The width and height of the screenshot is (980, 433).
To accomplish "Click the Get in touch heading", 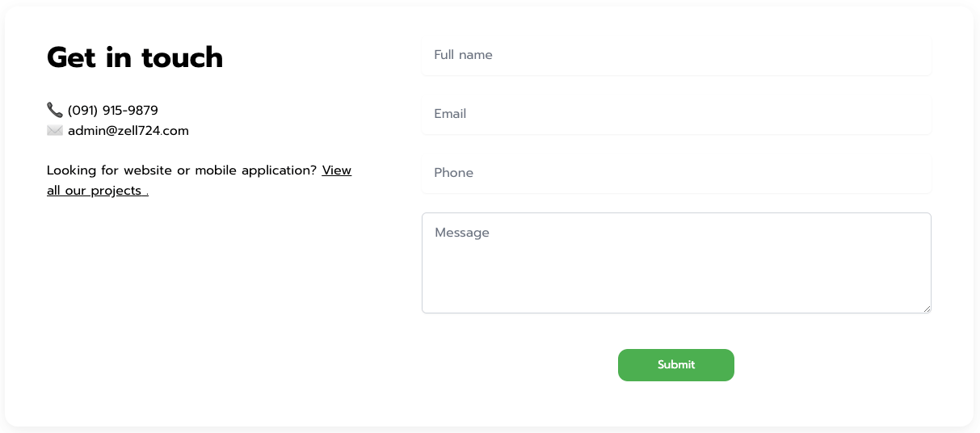I will (x=135, y=57).
